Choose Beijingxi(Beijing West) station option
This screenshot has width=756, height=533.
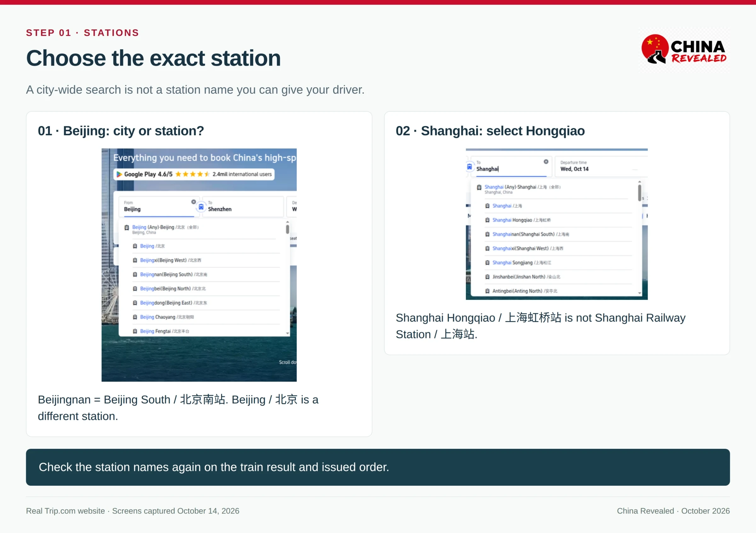206,261
